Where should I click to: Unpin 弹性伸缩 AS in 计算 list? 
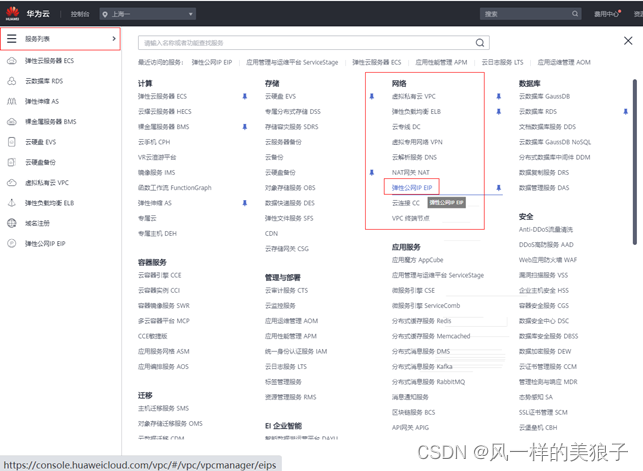[x=245, y=203]
